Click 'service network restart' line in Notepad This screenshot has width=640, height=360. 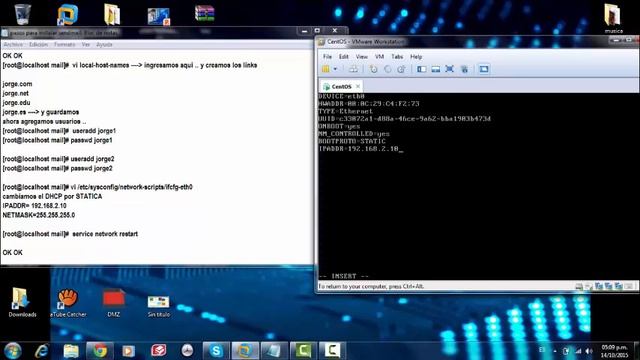click(x=70, y=234)
